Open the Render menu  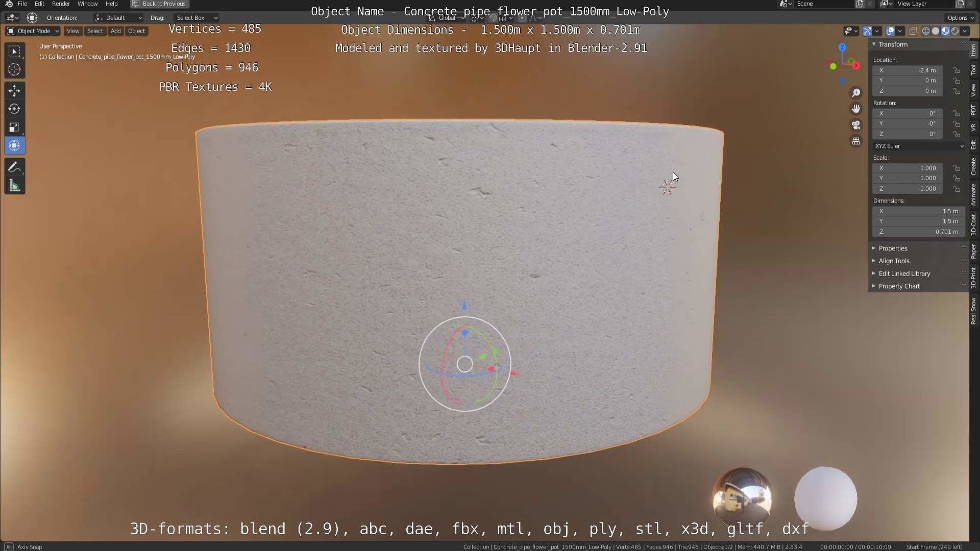click(x=61, y=4)
